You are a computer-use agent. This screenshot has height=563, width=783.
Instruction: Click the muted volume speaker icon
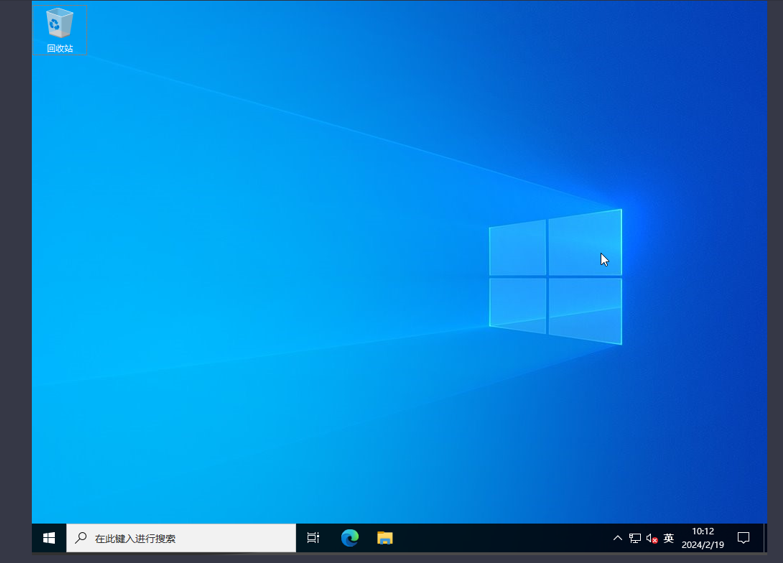652,538
